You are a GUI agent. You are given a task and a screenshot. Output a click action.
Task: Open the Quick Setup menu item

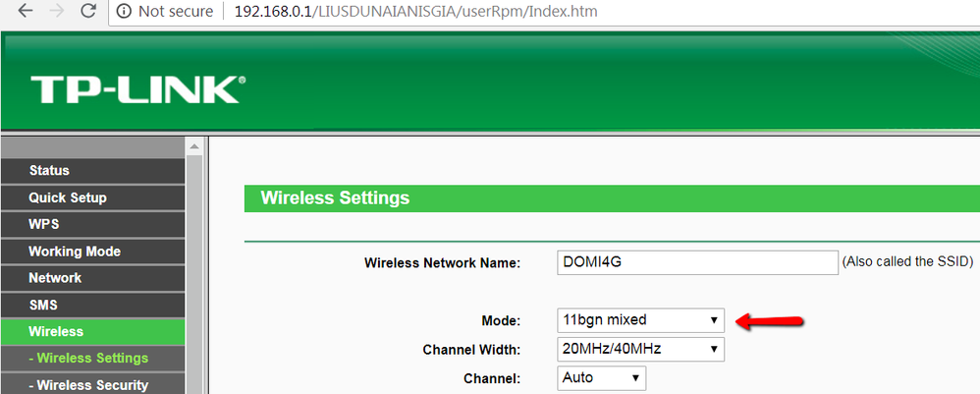click(x=92, y=197)
